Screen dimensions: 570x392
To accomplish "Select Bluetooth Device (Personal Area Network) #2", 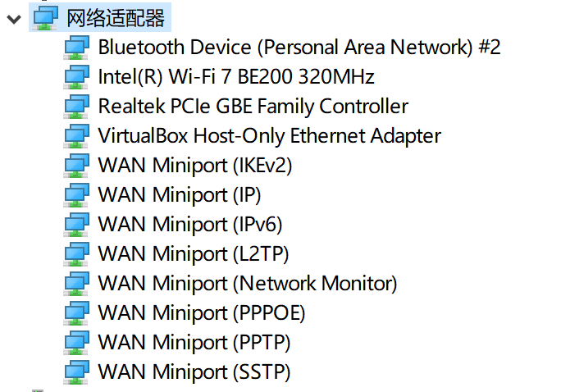I will (299, 48).
